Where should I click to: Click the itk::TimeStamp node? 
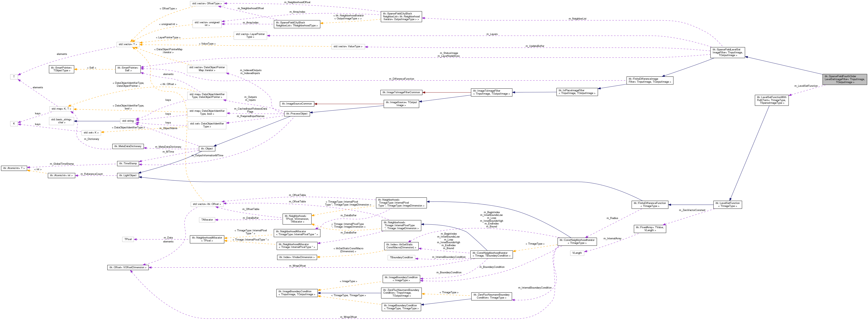tap(128, 164)
